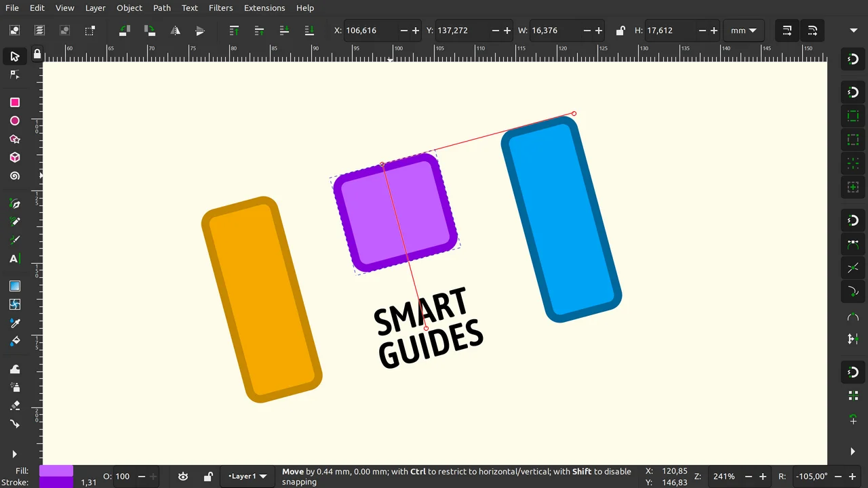Expand the toolbar overflow arrow at top right
This screenshot has height=488, width=868.
pos(853,30)
